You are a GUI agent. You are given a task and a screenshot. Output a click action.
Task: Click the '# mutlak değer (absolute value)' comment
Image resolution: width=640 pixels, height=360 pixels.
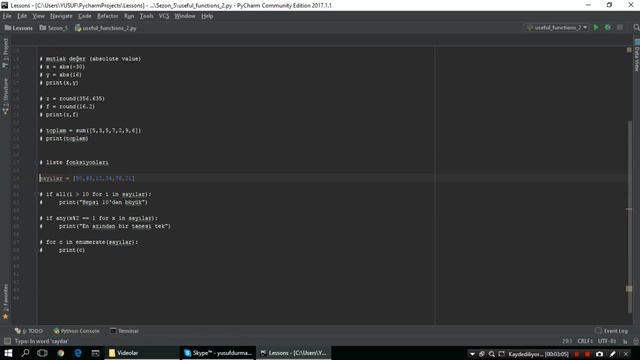coord(90,59)
